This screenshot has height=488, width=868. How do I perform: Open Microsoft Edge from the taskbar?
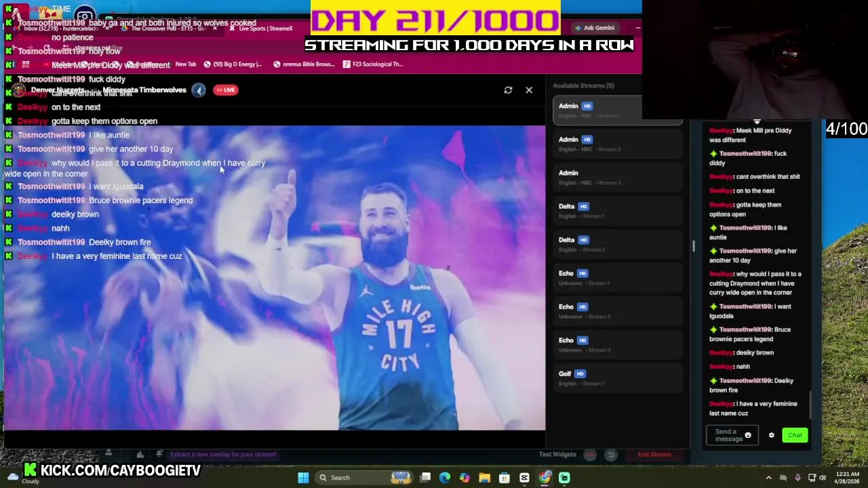coord(445,478)
